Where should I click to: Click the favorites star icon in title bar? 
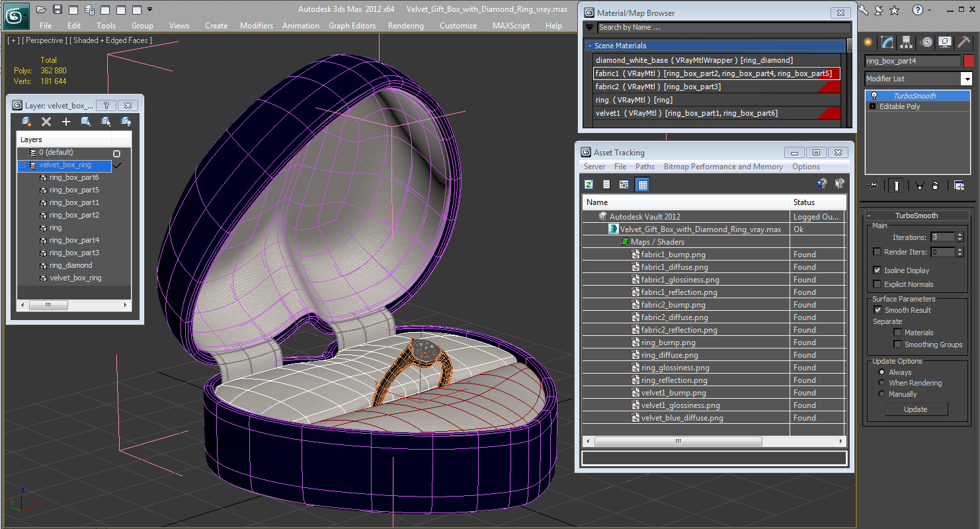coord(895,10)
